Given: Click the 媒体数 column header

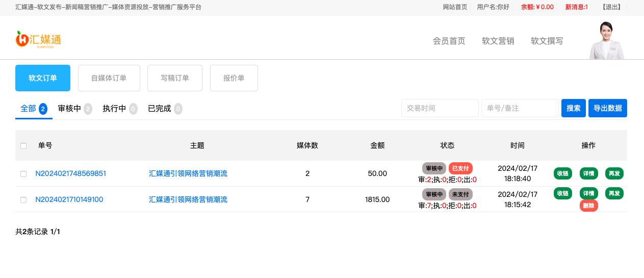Looking at the screenshot, I should pos(307,145).
